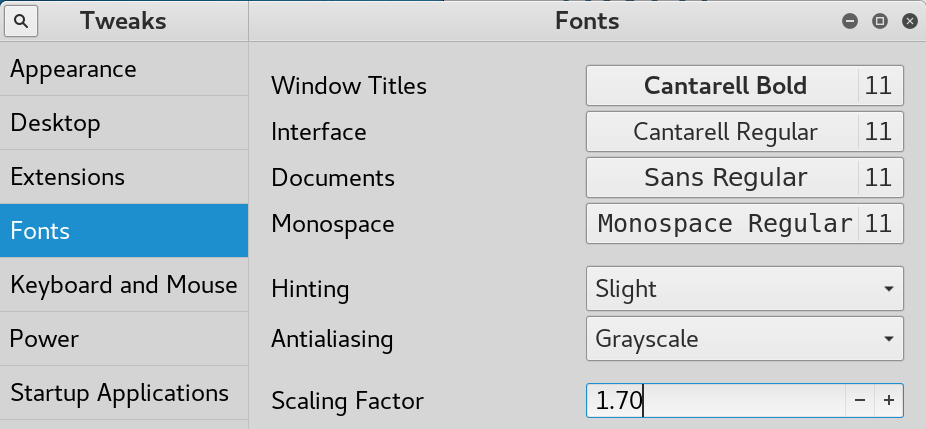Decrease scaling factor with minus button
This screenshot has height=429, width=926.
click(860, 402)
